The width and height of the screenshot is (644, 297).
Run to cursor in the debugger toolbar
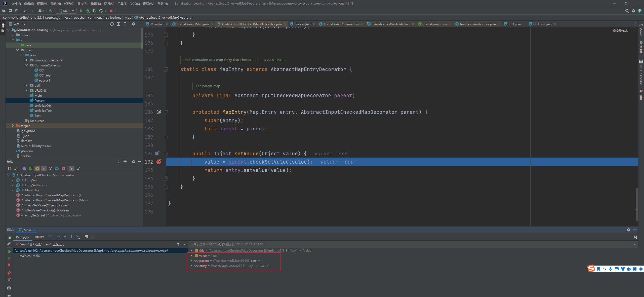(x=78, y=237)
